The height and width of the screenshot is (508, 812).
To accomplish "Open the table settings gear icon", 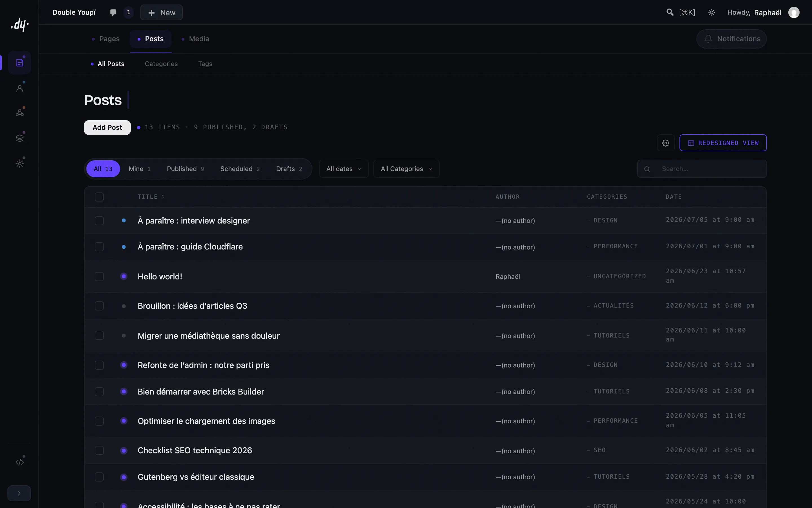I will (666, 143).
